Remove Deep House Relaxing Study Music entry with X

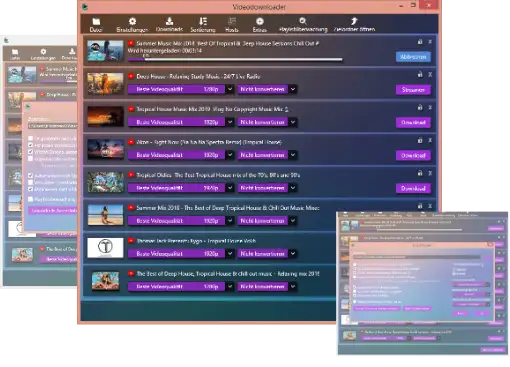[x=430, y=75]
